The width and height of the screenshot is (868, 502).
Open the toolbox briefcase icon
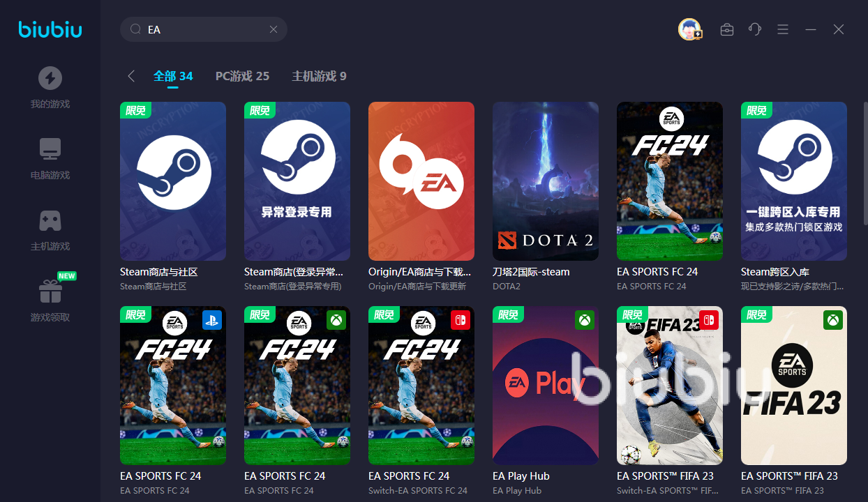click(727, 29)
